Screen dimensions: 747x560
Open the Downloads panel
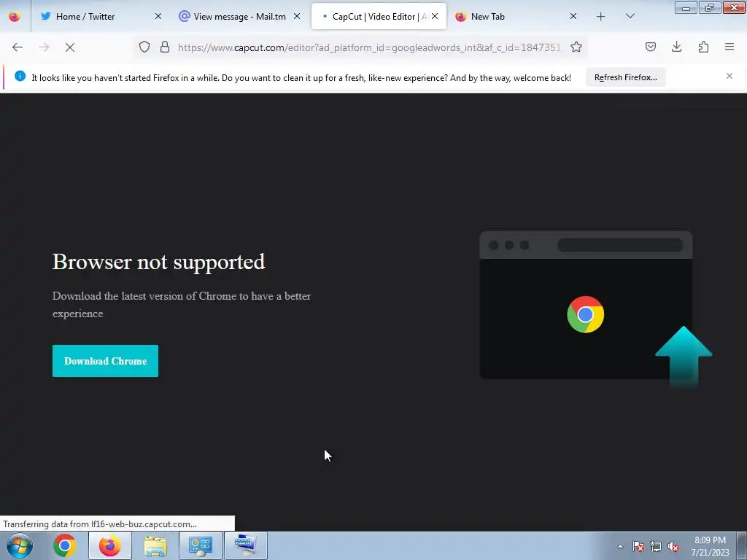[x=676, y=47]
